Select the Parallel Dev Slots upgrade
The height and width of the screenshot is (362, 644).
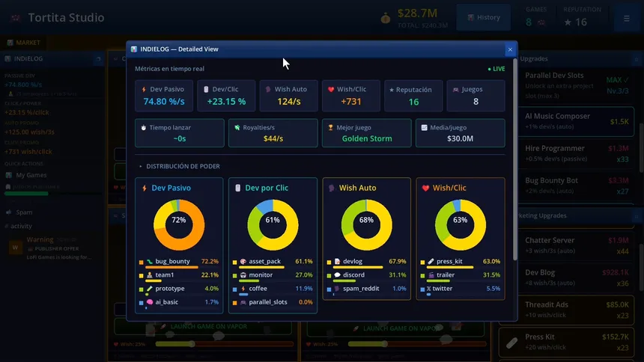[577, 85]
